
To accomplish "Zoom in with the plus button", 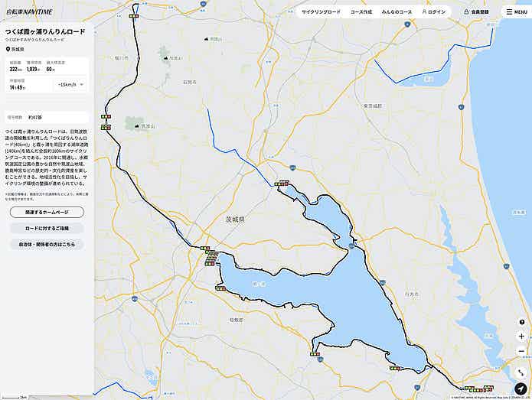I will click(521, 337).
